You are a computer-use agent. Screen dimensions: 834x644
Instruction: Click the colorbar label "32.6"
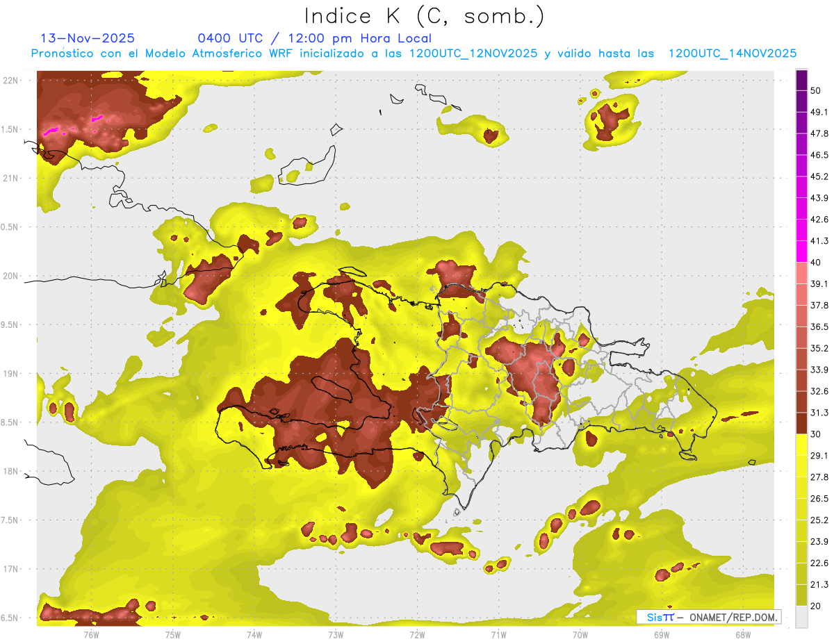pos(819,391)
